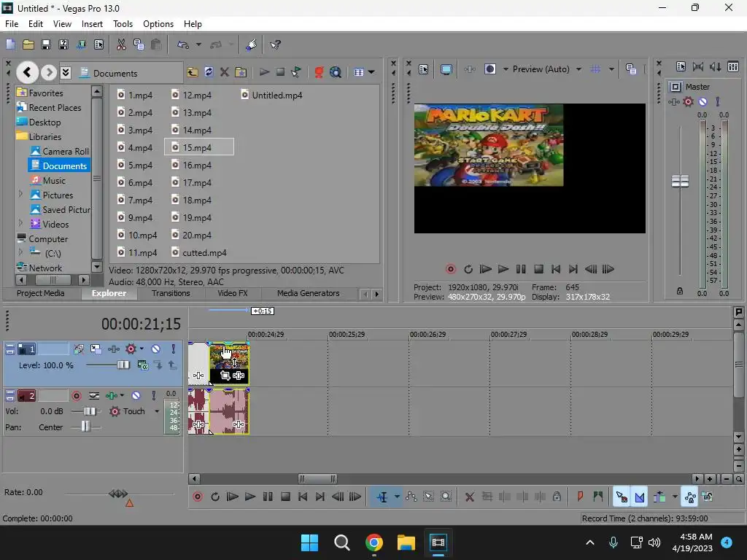Solo video track 1
747x560 pixels.
click(x=174, y=349)
